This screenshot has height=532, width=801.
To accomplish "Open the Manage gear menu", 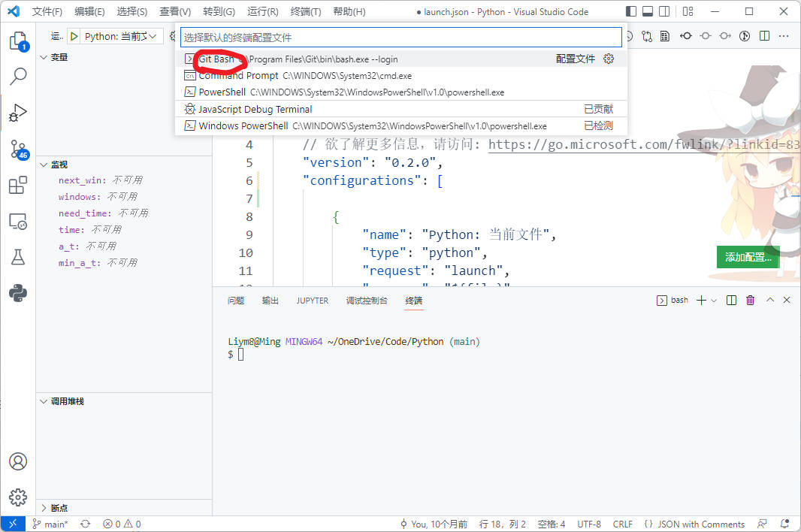I will click(x=18, y=497).
